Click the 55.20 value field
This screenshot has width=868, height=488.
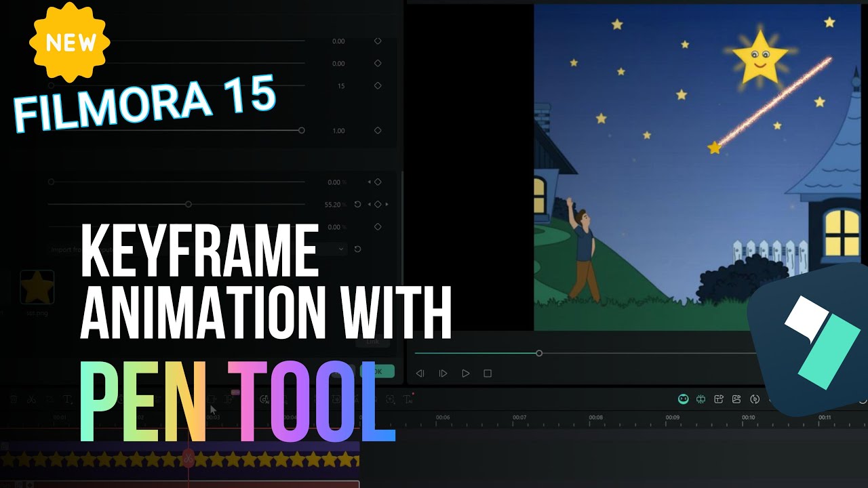coord(332,205)
